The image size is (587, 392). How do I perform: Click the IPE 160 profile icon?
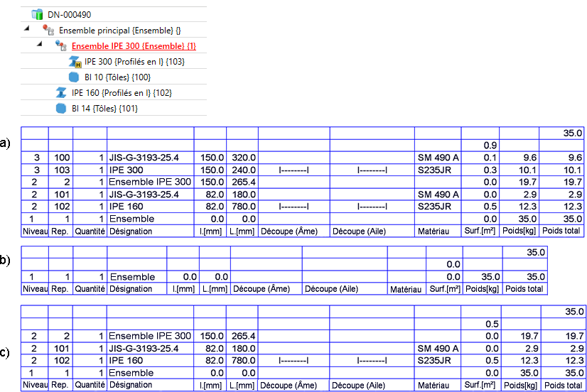tap(61, 93)
